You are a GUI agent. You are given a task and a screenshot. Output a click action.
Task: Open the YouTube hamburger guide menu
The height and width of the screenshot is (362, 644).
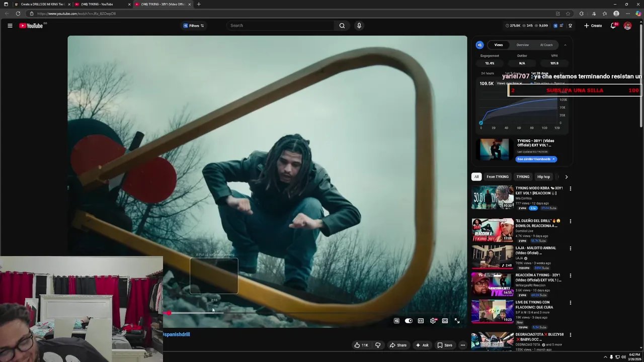10,26
